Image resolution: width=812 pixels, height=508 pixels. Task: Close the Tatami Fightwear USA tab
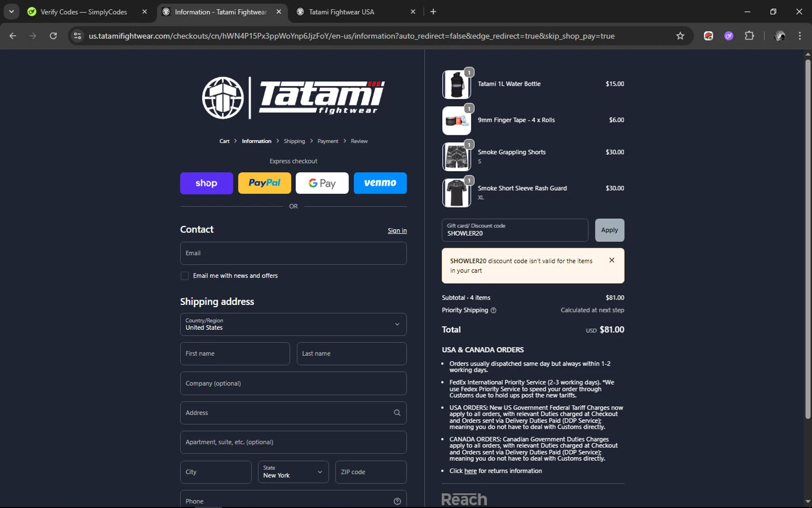(413, 11)
